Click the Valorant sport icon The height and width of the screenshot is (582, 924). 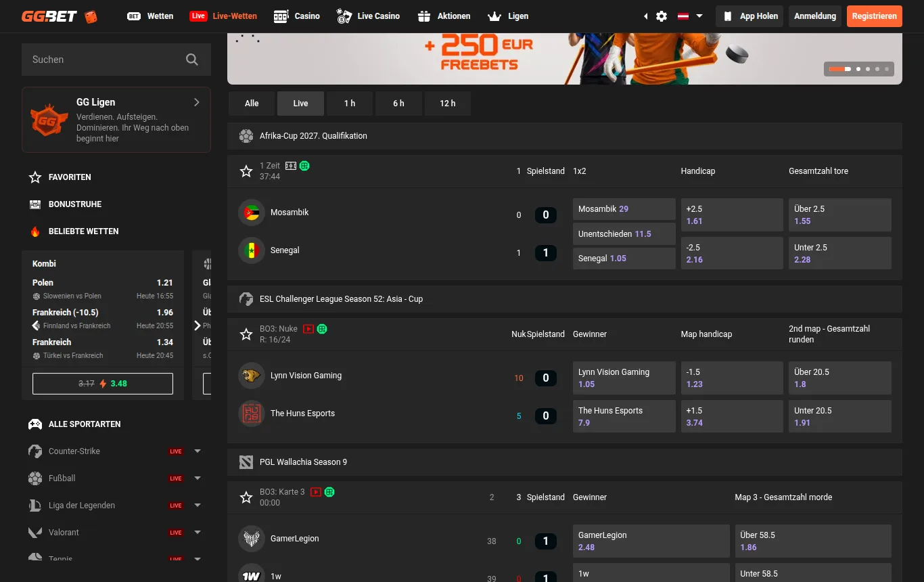coord(35,533)
